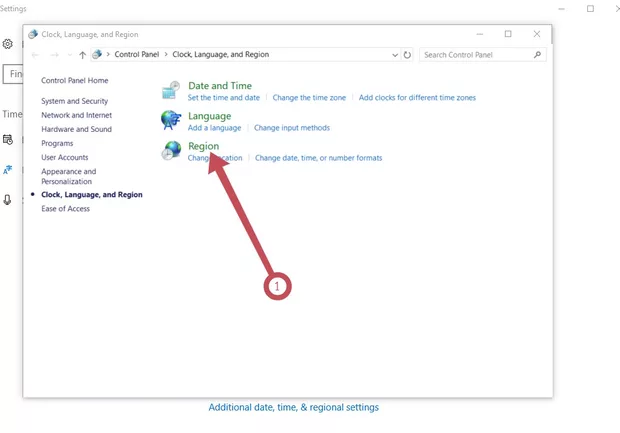Open User Accounts category
The image size is (620, 433).
[x=64, y=157]
